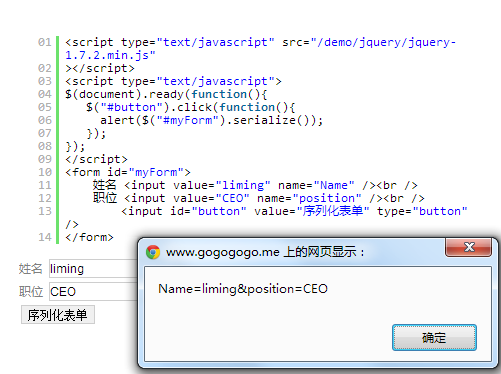This screenshot has width=501, height=374.
Task: Click the dialog title www.gogogogo.me 上的网页显示
Action: (265, 252)
